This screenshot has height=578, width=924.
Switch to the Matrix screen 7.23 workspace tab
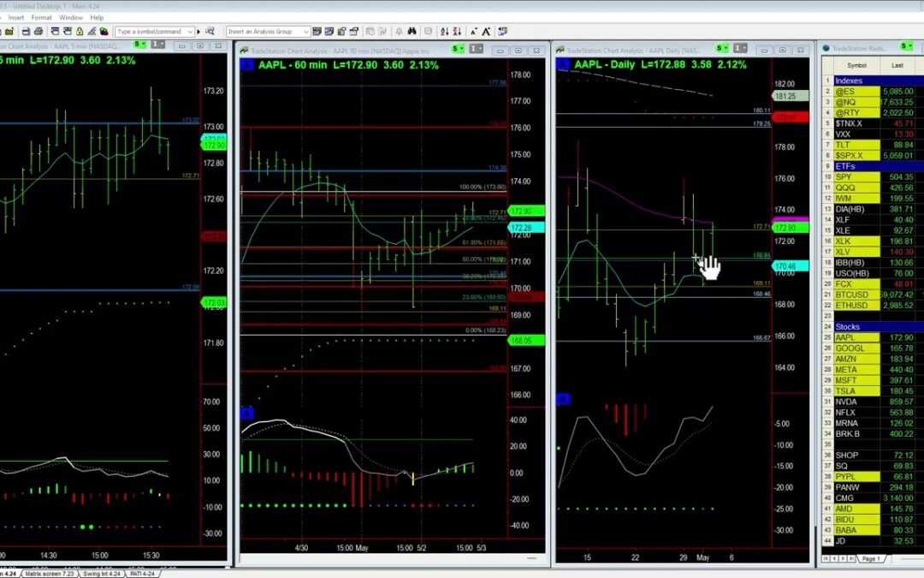point(50,573)
